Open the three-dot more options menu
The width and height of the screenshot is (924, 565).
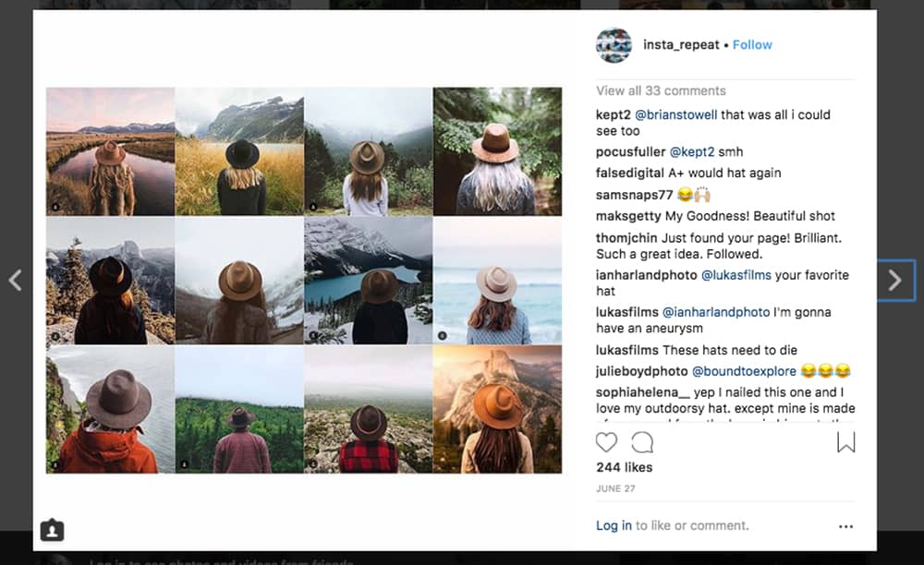[x=845, y=526]
